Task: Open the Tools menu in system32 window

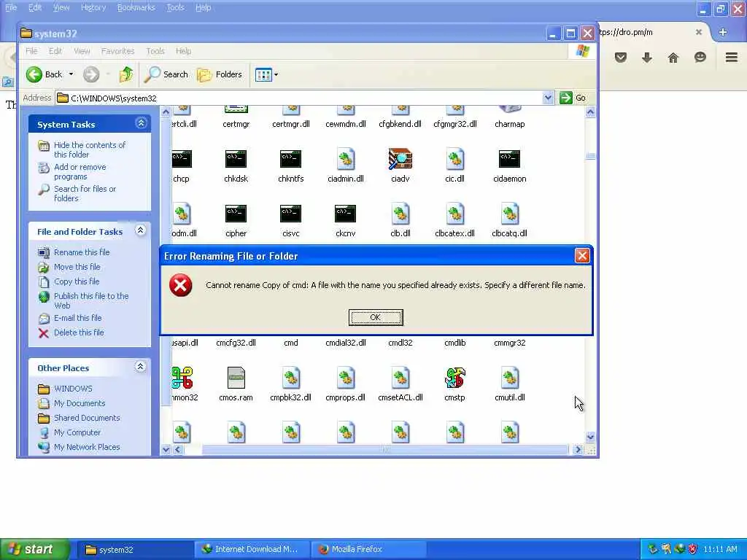Action: point(155,51)
